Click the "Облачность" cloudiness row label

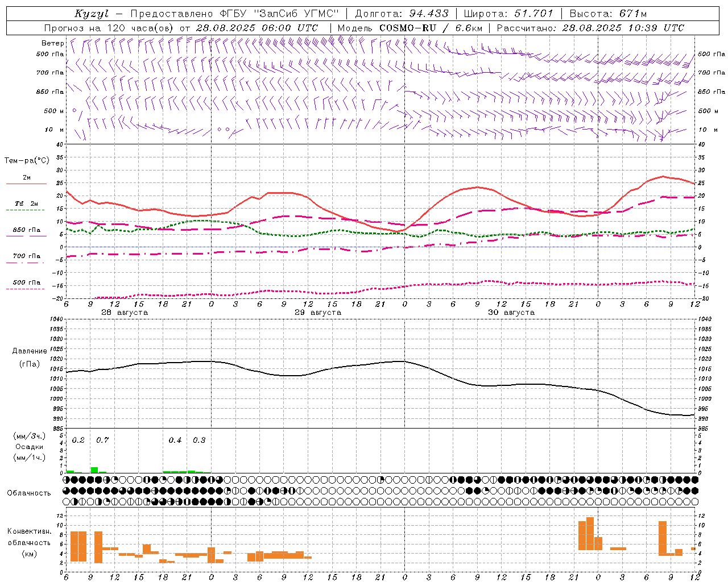click(x=29, y=493)
